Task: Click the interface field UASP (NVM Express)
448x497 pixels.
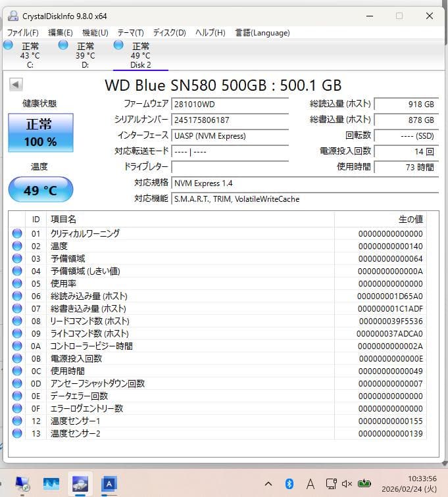Action: [230, 136]
